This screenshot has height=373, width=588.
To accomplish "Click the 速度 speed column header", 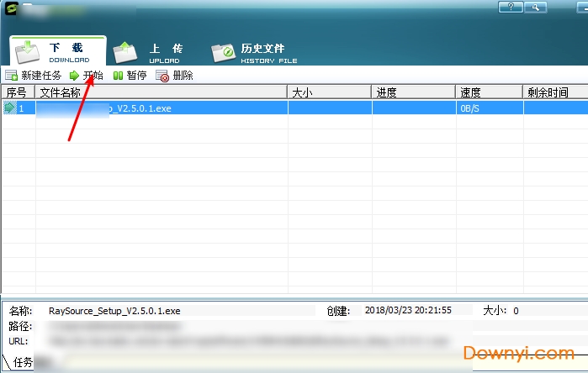I will pos(469,92).
